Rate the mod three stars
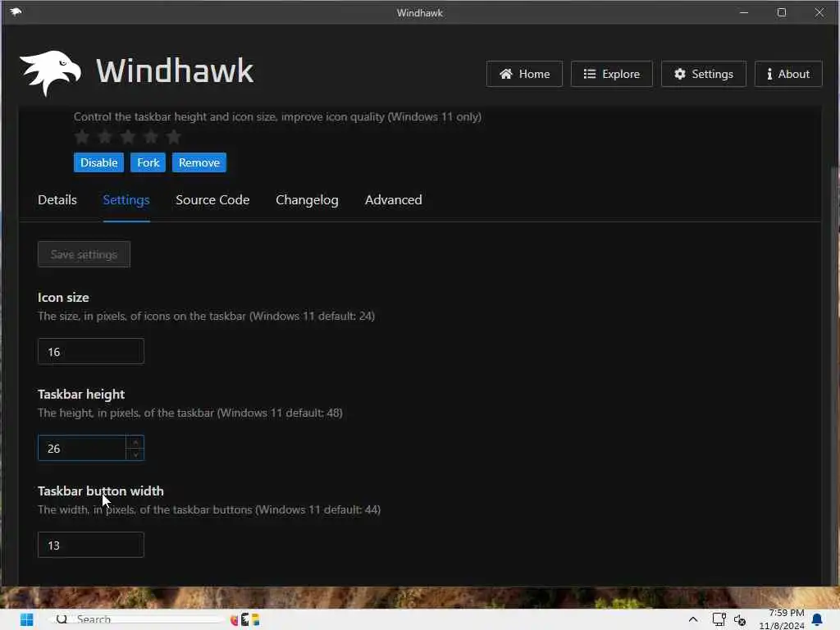 tap(128, 137)
